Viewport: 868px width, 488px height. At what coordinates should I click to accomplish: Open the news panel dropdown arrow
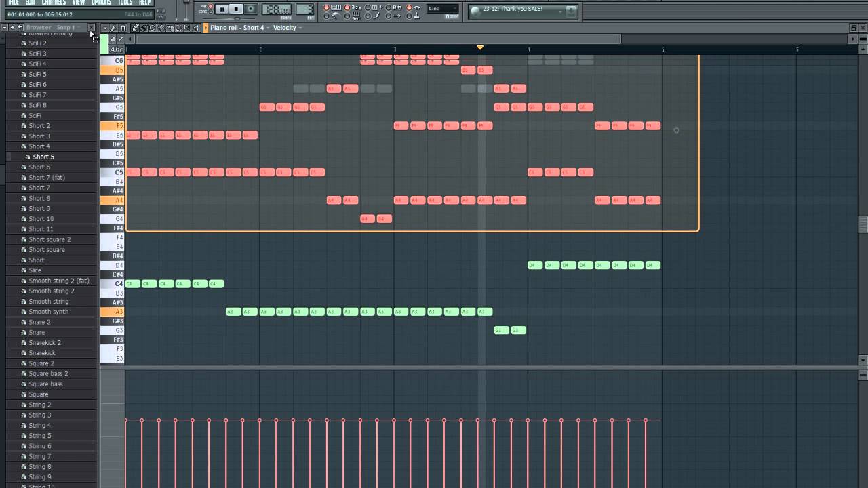(x=560, y=12)
